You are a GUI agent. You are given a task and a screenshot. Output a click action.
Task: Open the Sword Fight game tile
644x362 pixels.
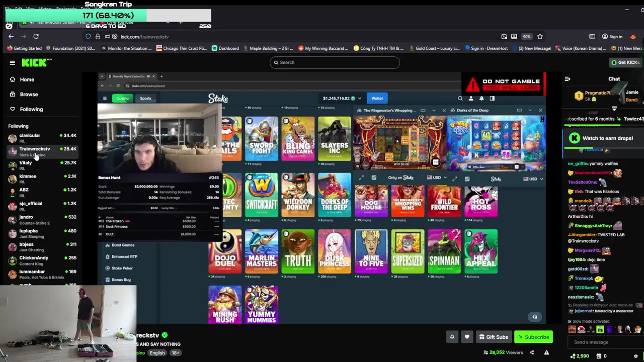[x=262, y=139]
